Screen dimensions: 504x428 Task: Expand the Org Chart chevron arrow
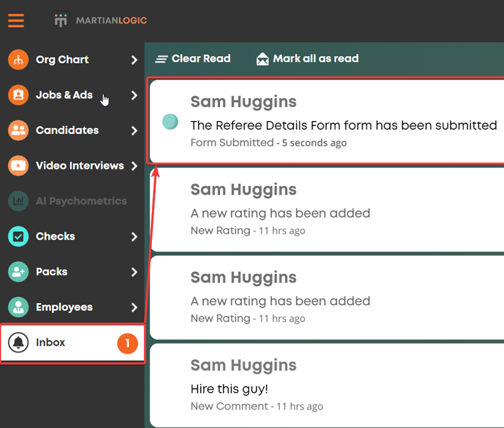134,60
